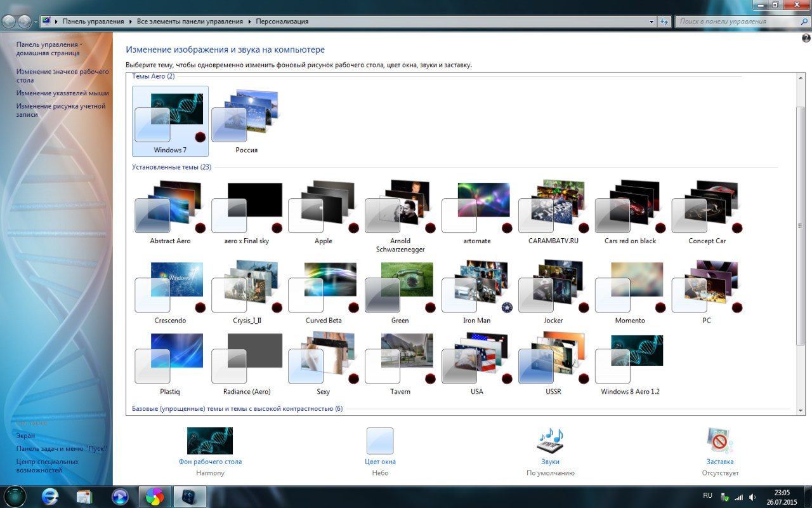Image resolution: width=812 pixels, height=508 pixels.
Task: Click the RU language indicator
Action: pos(708,495)
